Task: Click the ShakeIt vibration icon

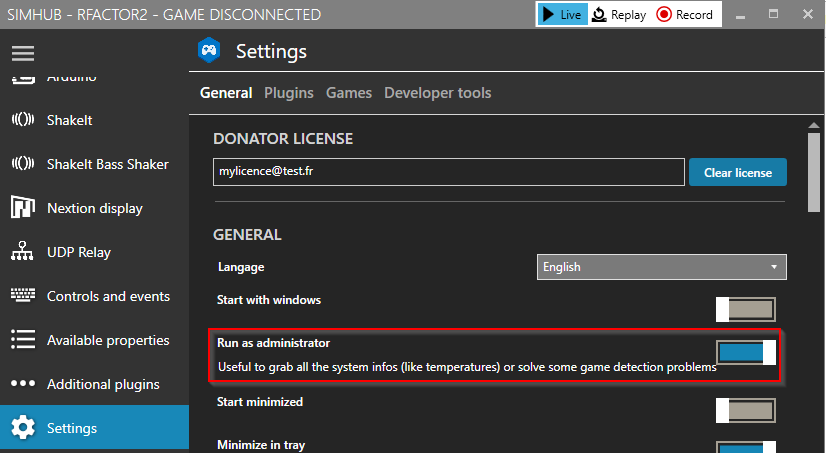Action: pyautogui.click(x=23, y=120)
